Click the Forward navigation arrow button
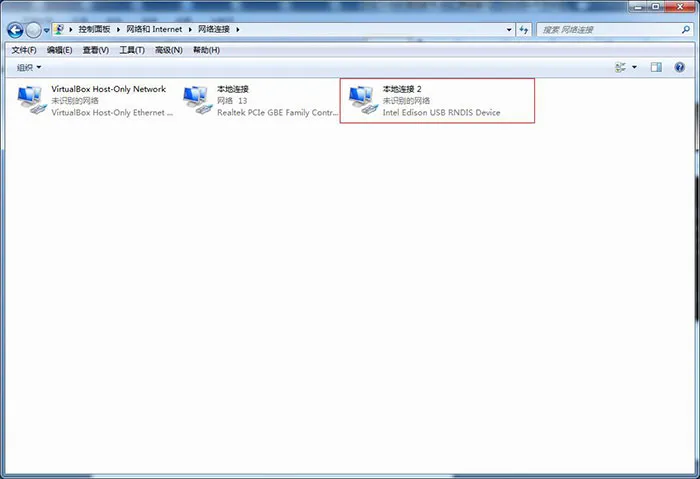700x479 pixels. (x=34, y=30)
